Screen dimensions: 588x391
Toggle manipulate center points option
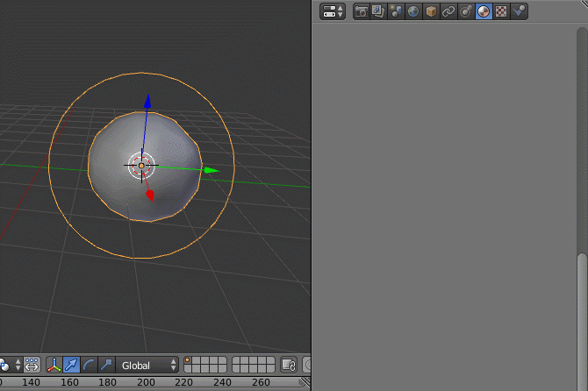(32, 365)
